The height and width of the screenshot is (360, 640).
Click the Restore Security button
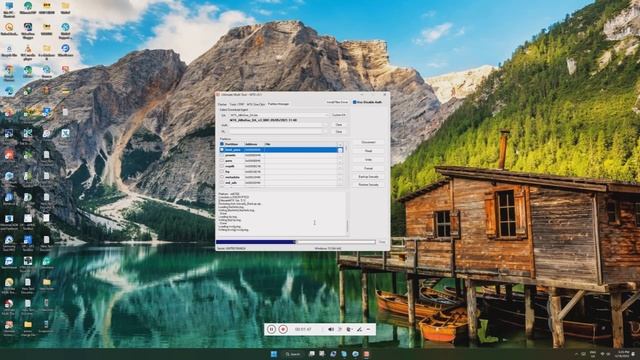tap(368, 184)
